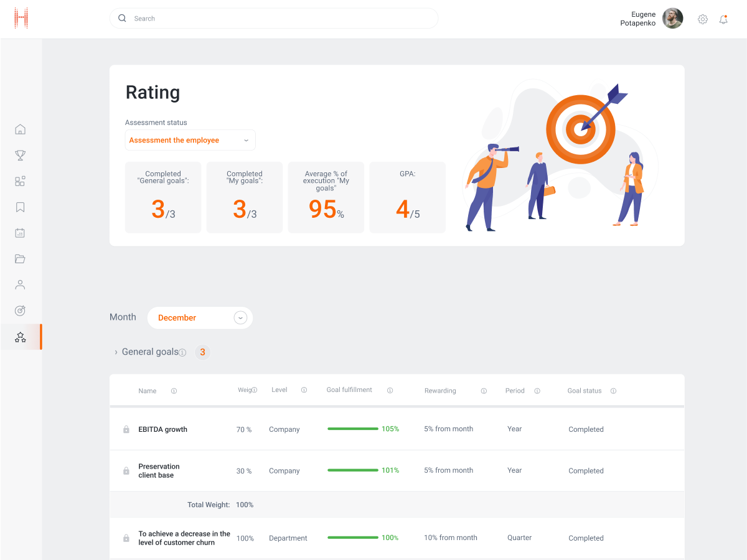Viewport: 747px width, 560px height.
Task: Open the folder icon in sidebar
Action: (20, 259)
